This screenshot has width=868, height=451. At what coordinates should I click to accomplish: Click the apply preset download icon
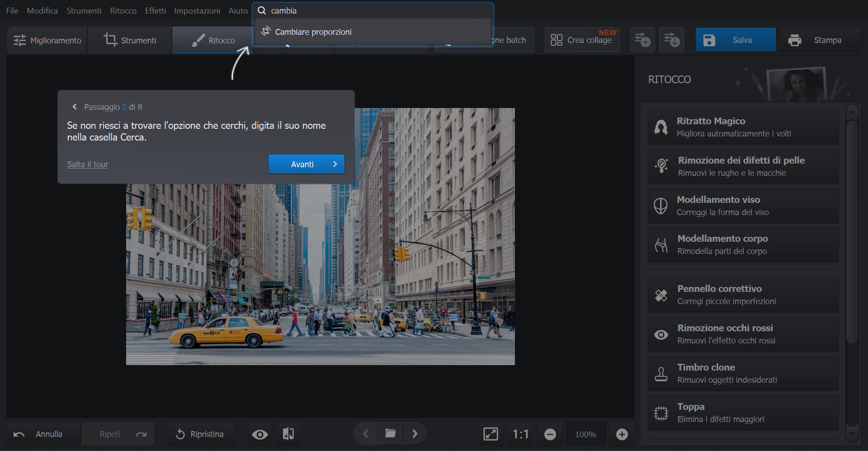(671, 40)
